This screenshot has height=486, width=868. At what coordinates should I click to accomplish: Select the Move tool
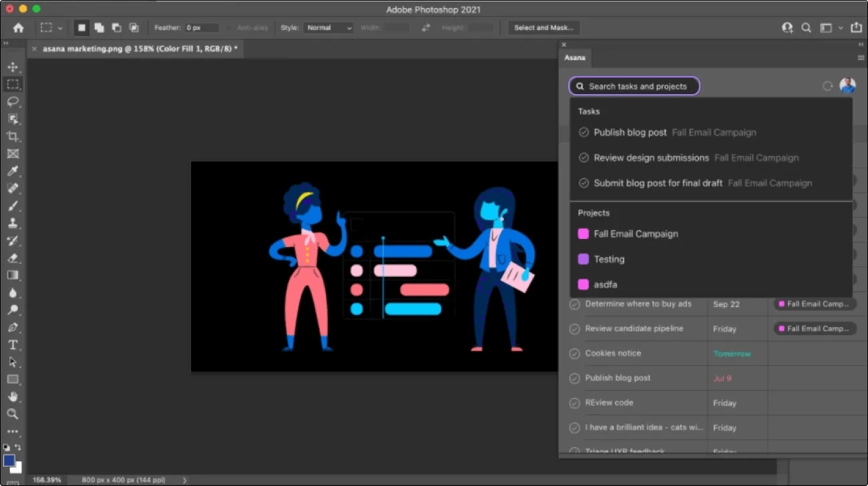[x=13, y=67]
